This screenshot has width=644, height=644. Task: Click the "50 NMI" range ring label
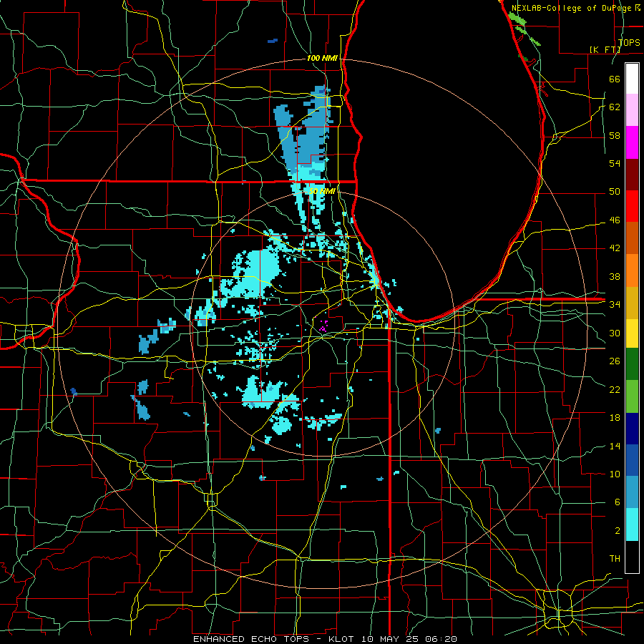tap(322, 191)
